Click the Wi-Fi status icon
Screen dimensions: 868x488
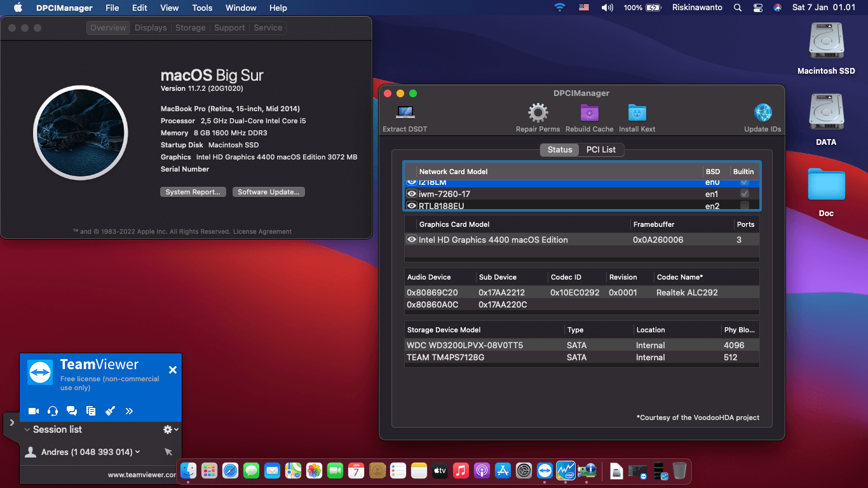point(560,8)
